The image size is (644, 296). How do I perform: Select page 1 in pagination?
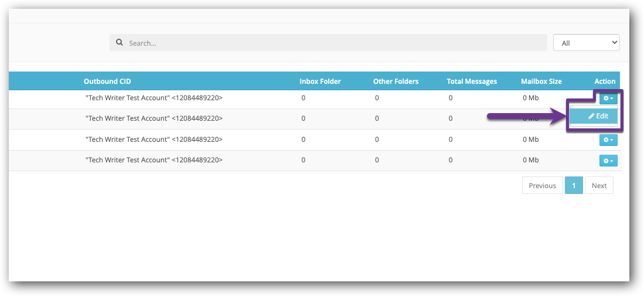[x=574, y=186]
